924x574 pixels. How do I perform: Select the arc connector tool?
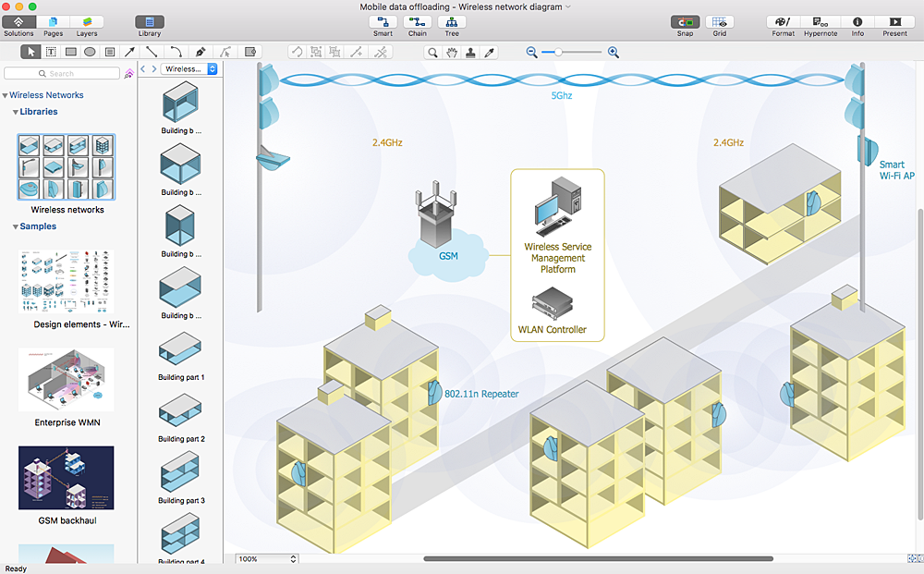coord(176,53)
